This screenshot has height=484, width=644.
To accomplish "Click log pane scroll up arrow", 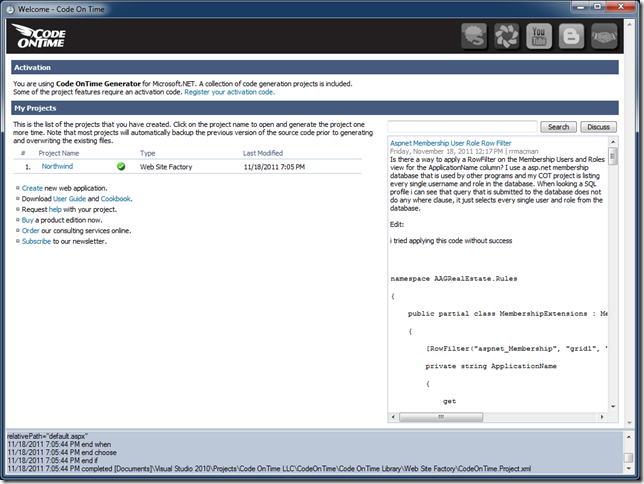I will pyautogui.click(x=628, y=437).
